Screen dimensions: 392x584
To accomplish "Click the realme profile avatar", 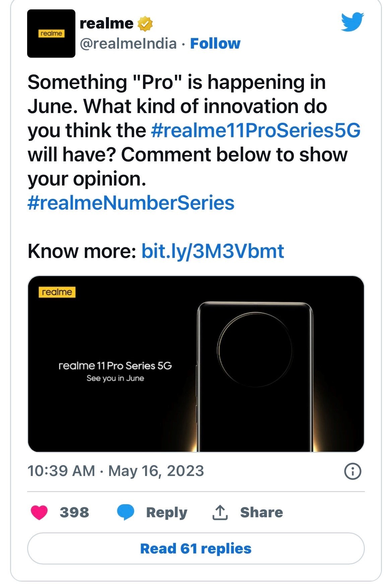I will [51, 34].
